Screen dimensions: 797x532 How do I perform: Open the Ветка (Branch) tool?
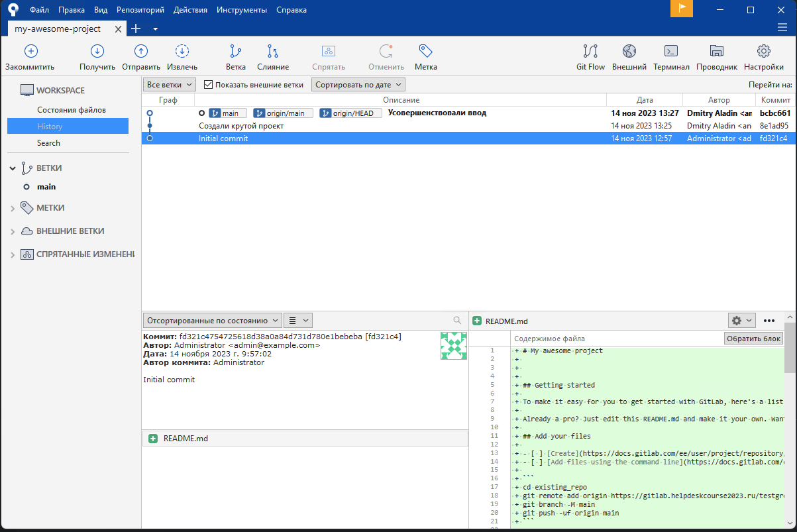[x=235, y=52]
